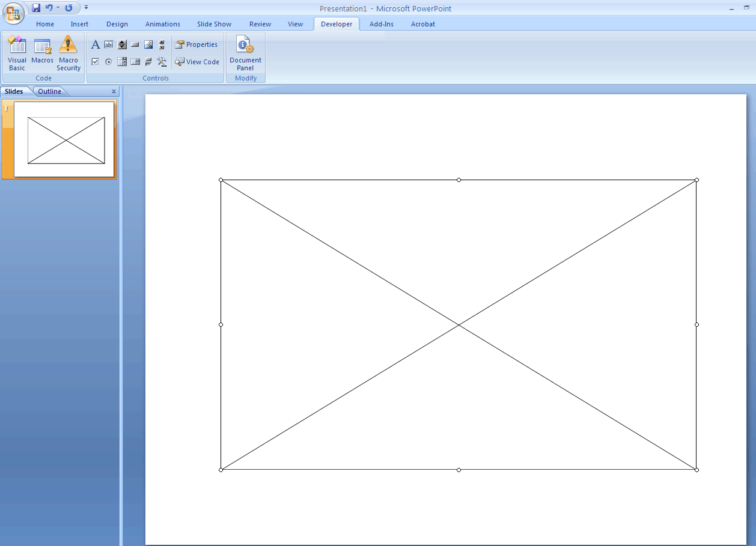Open Macro Security settings
The width and height of the screenshot is (756, 546).
click(x=69, y=53)
